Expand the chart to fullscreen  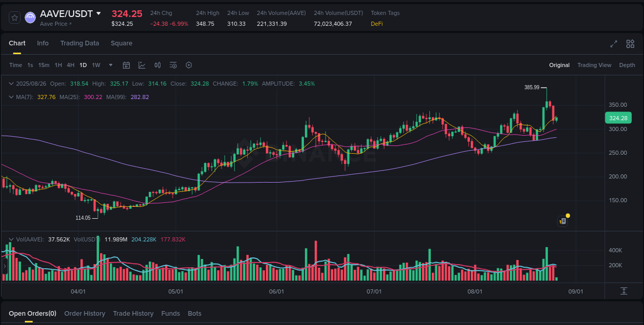pyautogui.click(x=614, y=44)
